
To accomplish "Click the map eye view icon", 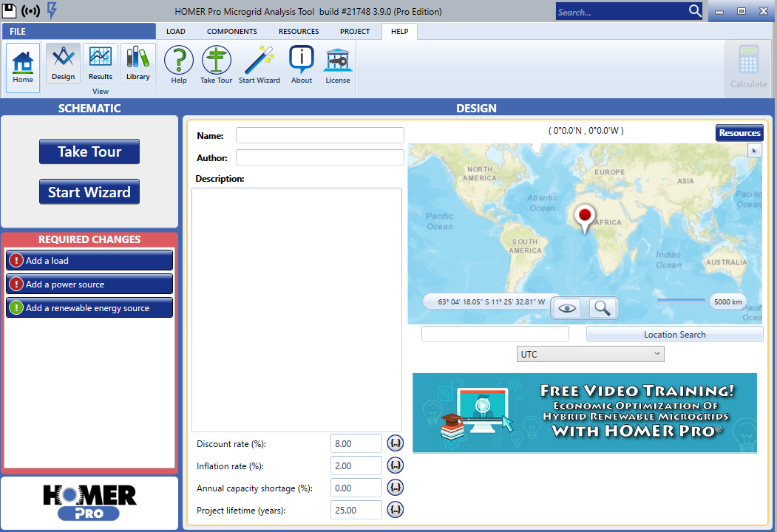I will click(x=567, y=308).
